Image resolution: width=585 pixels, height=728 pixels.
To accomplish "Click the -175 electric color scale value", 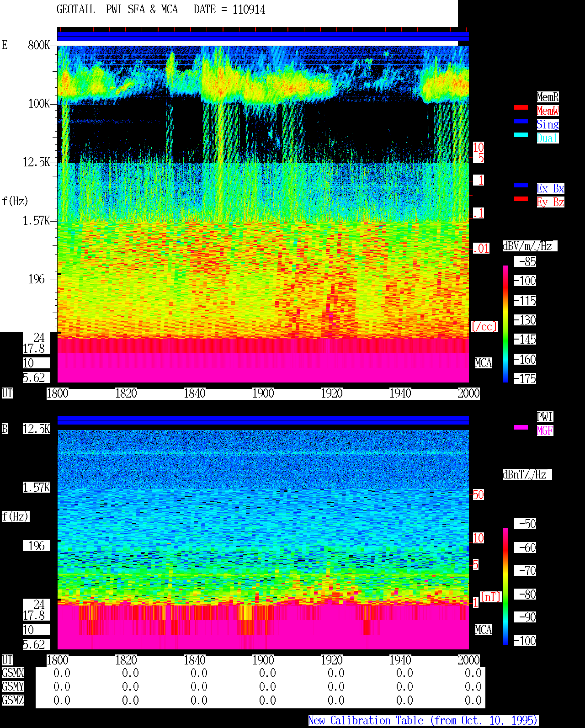I will (x=525, y=378).
